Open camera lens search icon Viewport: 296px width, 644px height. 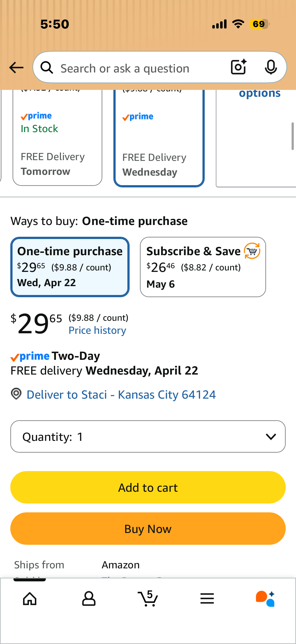[239, 67]
